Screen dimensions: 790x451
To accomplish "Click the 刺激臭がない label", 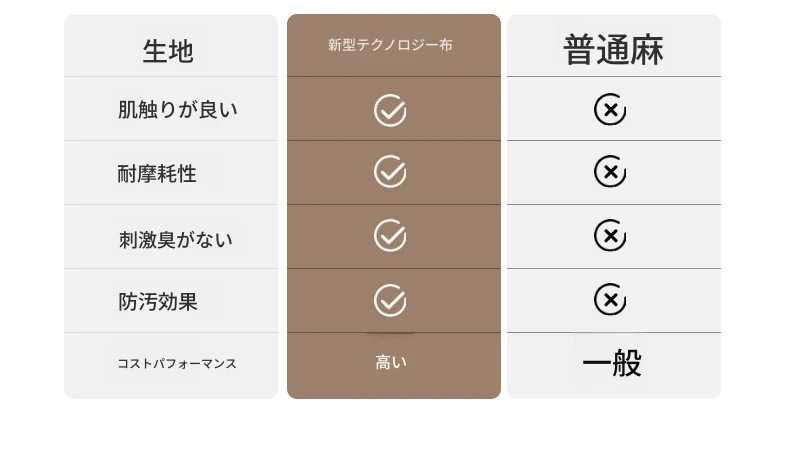I will pos(176,240).
